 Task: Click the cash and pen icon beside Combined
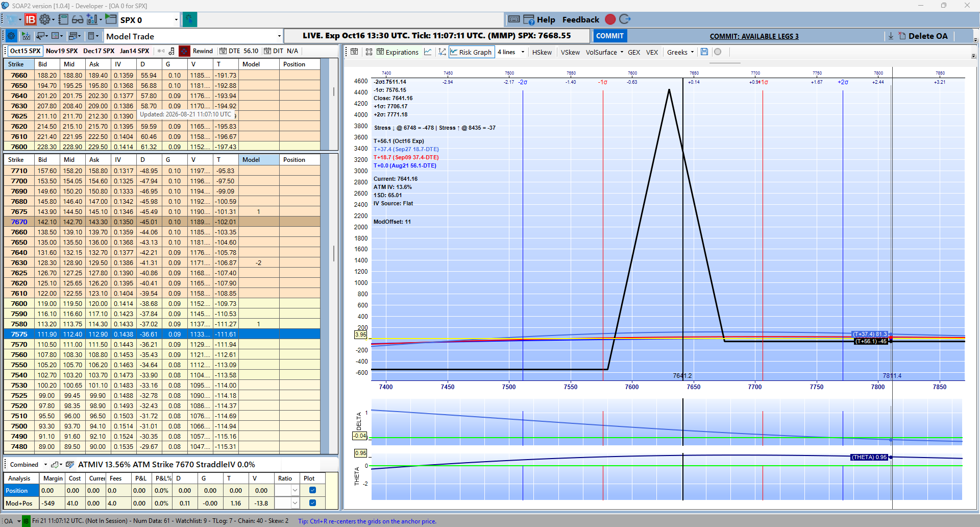pyautogui.click(x=70, y=465)
